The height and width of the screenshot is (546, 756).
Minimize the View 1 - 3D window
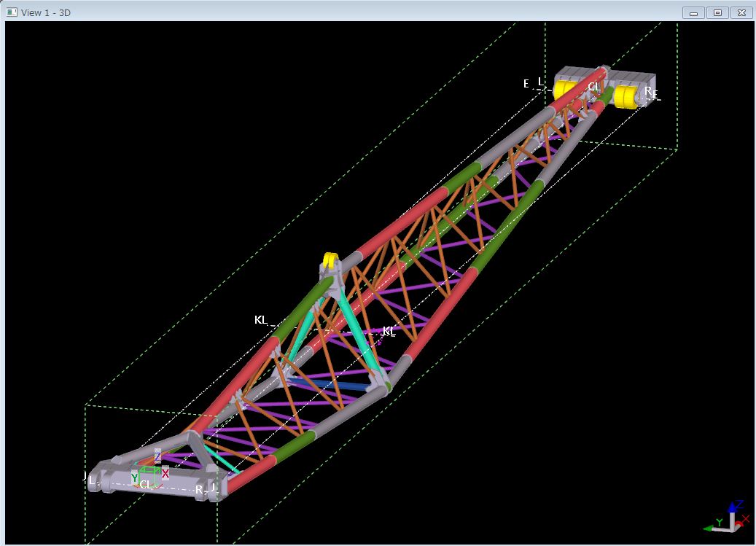[693, 12]
